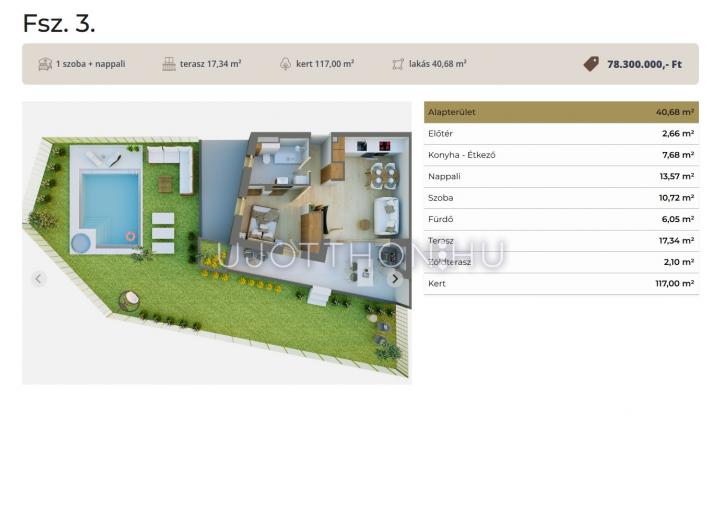Click the 'kert 117,00 m²' label in info bar
The height and width of the screenshot is (510, 720).
click(325, 64)
